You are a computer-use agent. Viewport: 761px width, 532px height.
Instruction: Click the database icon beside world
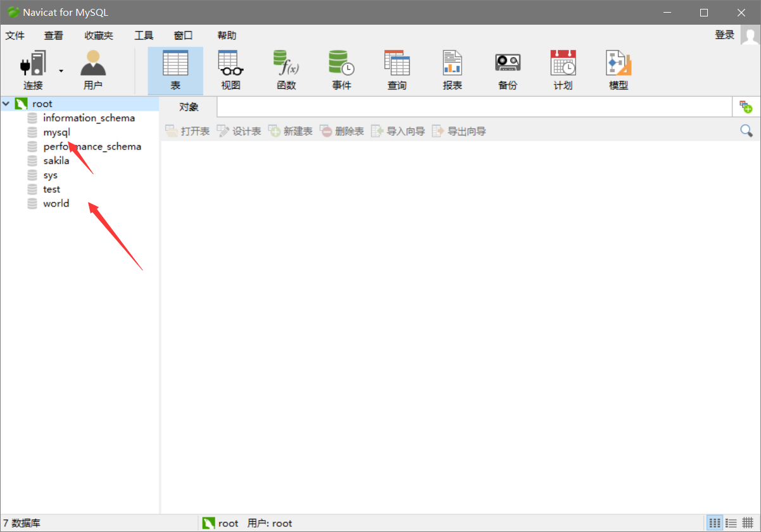(32, 203)
